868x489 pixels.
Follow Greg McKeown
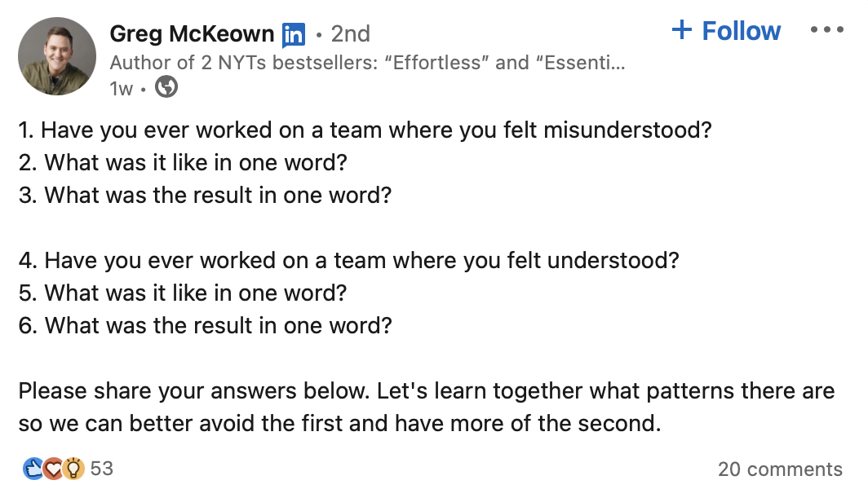(x=726, y=30)
